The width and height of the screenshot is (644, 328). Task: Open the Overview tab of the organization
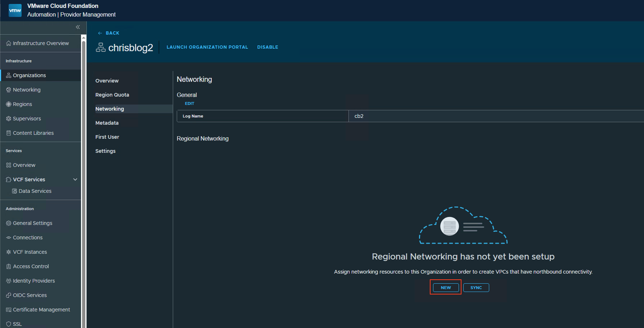coord(107,81)
